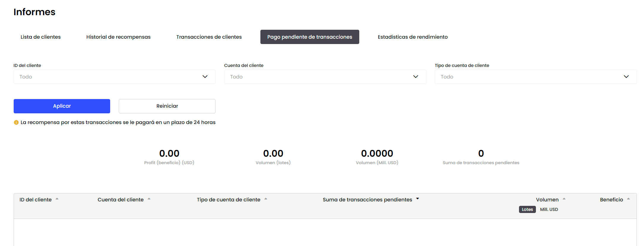
Task: Open Transacciones de clientes tab
Action: (x=209, y=37)
